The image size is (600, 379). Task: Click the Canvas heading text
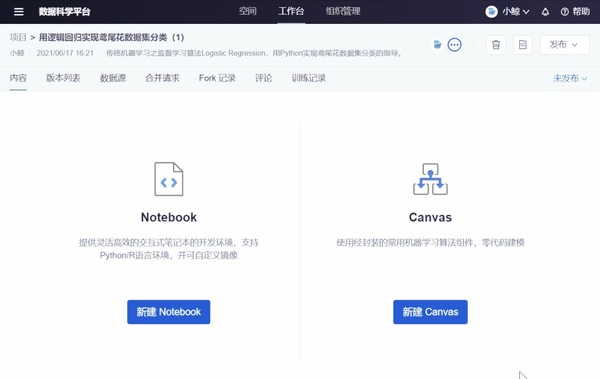point(430,217)
